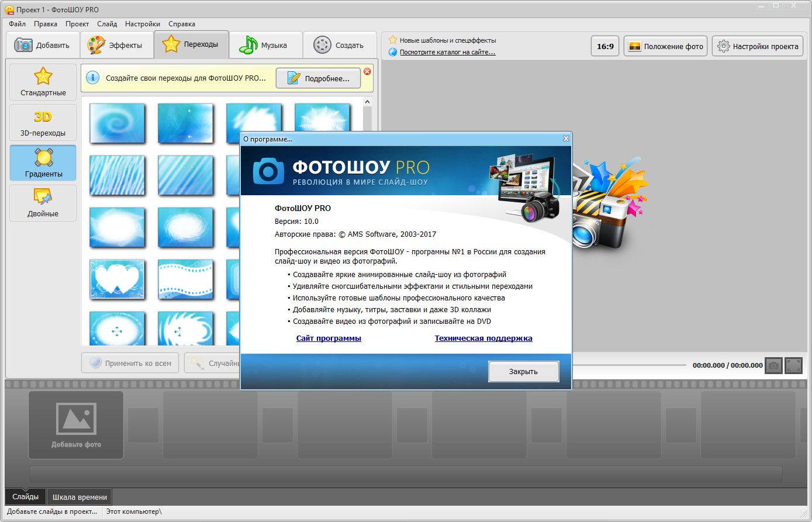Image resolution: width=812 pixels, height=522 pixels.
Task: Select the Двойные transitions category
Action: 43,203
